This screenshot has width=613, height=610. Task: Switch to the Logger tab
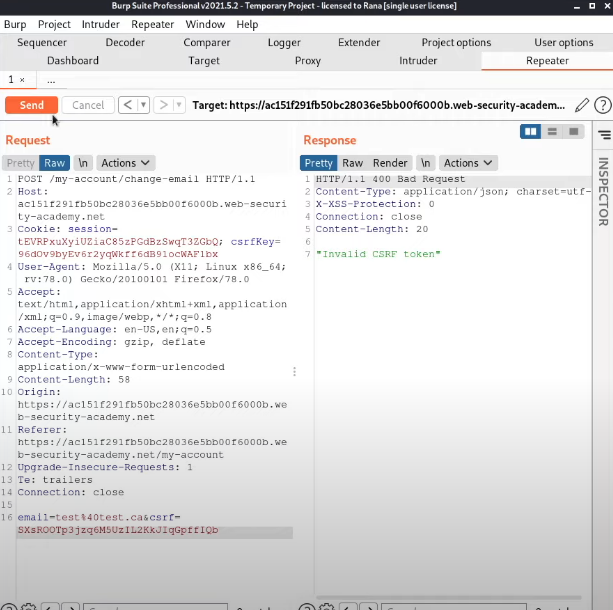(x=284, y=42)
